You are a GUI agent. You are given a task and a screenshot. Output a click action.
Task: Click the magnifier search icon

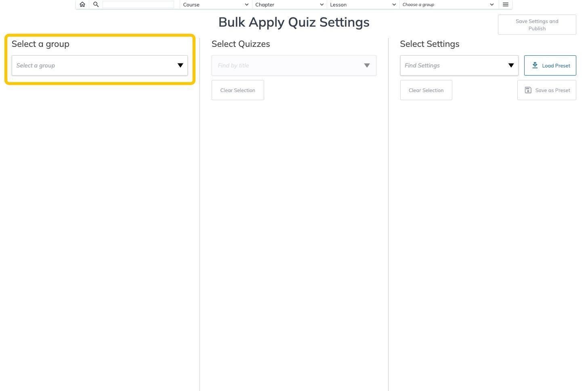(96, 4)
